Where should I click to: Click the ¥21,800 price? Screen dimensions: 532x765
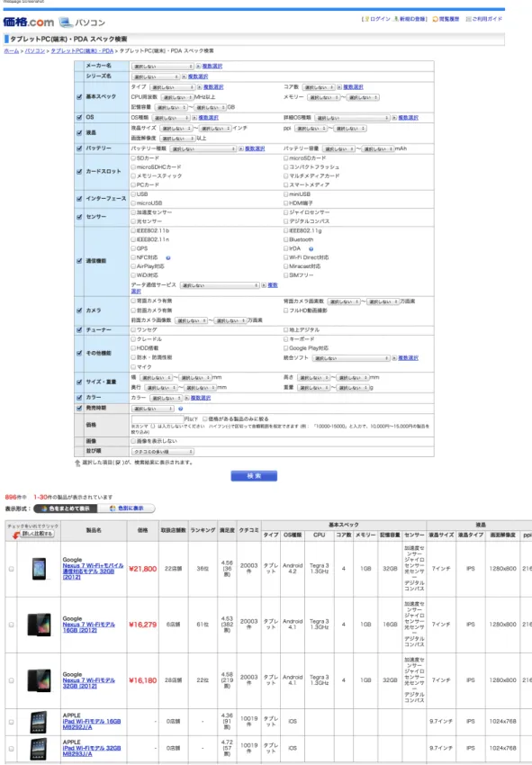(143, 569)
